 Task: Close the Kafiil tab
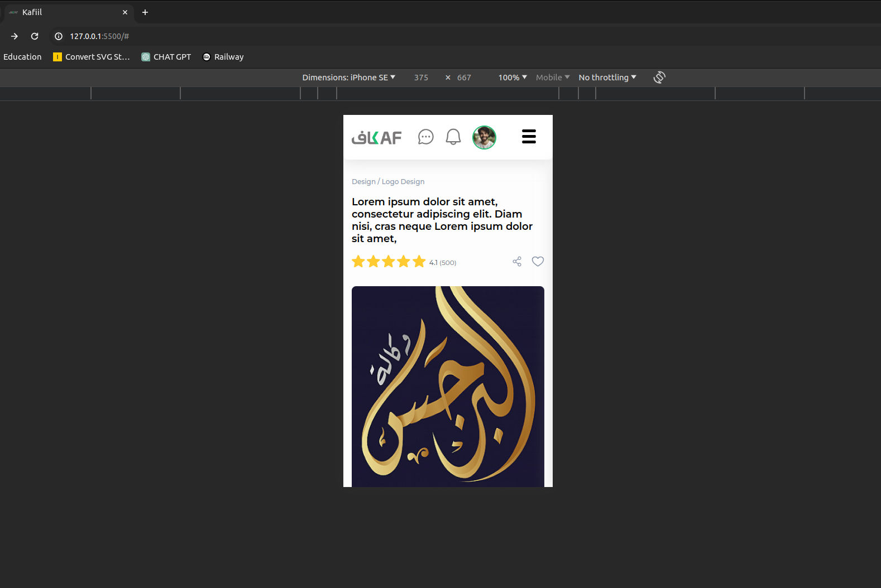point(125,12)
